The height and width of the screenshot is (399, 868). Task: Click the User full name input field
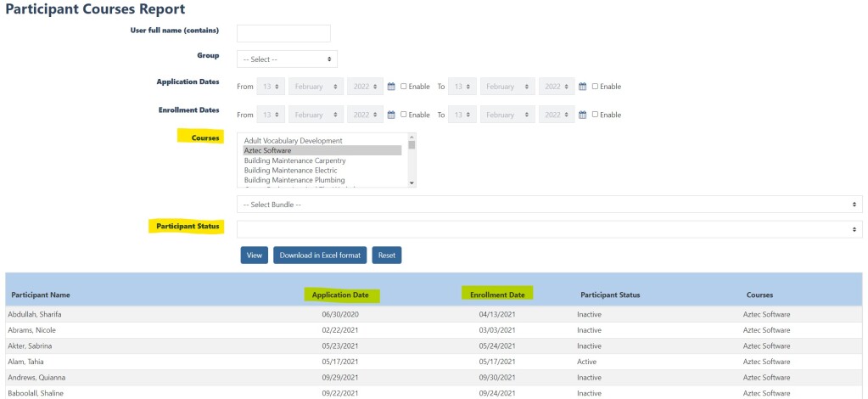tap(283, 33)
